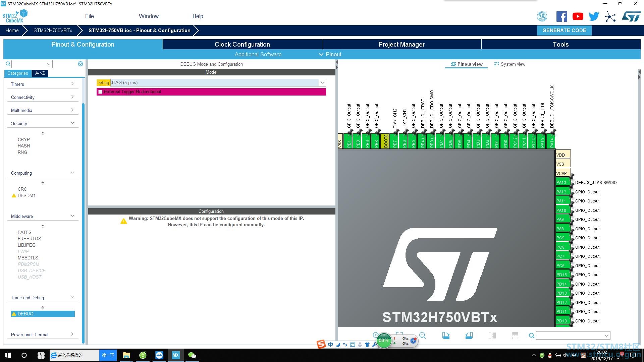Select the Pinout view tab
This screenshot has width=644, height=362.
(x=467, y=64)
